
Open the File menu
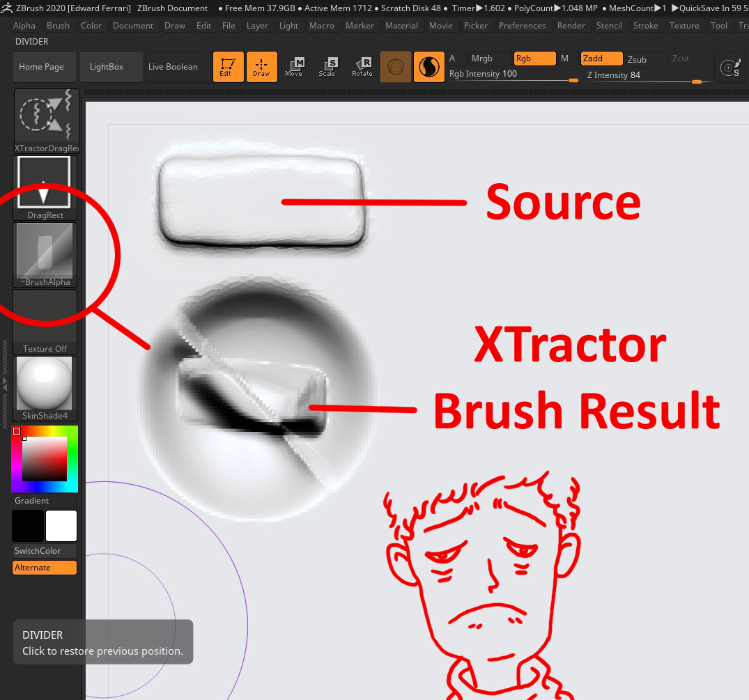click(229, 26)
